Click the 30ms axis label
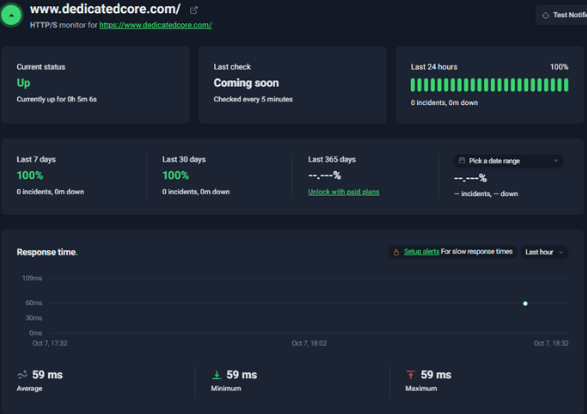The width and height of the screenshot is (587, 414). pyautogui.click(x=34, y=318)
